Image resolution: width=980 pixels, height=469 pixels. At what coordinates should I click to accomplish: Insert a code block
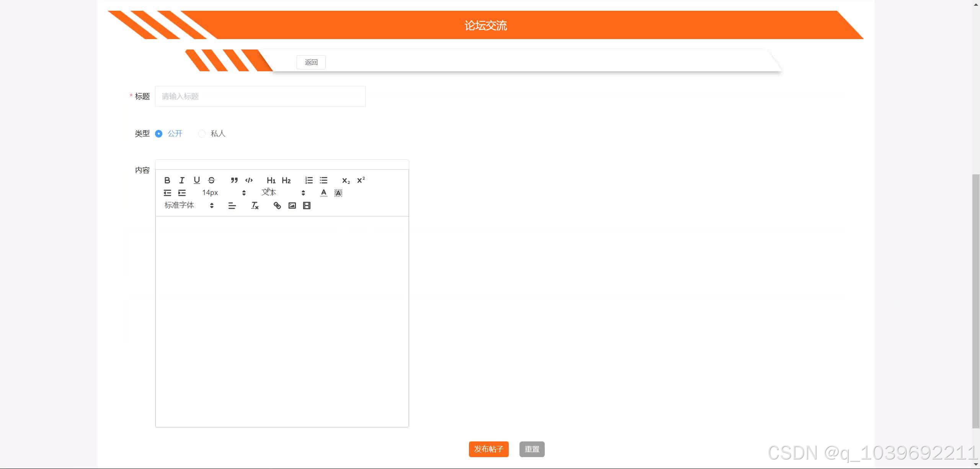tap(249, 180)
